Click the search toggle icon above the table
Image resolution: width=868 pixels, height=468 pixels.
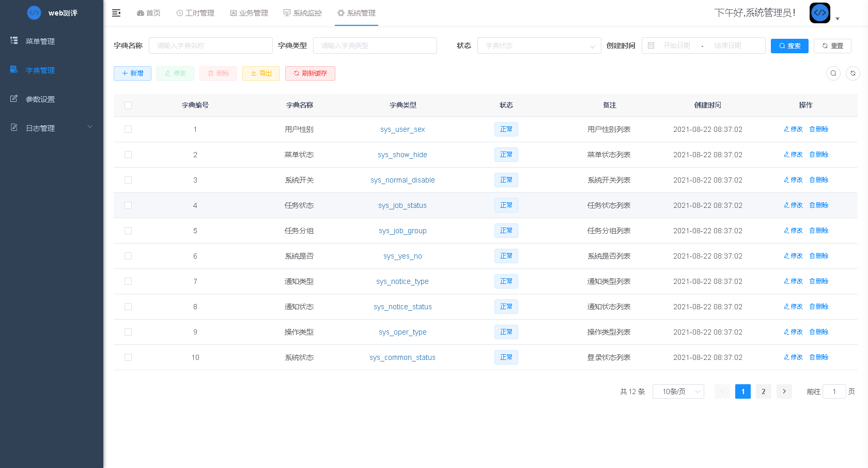point(833,73)
